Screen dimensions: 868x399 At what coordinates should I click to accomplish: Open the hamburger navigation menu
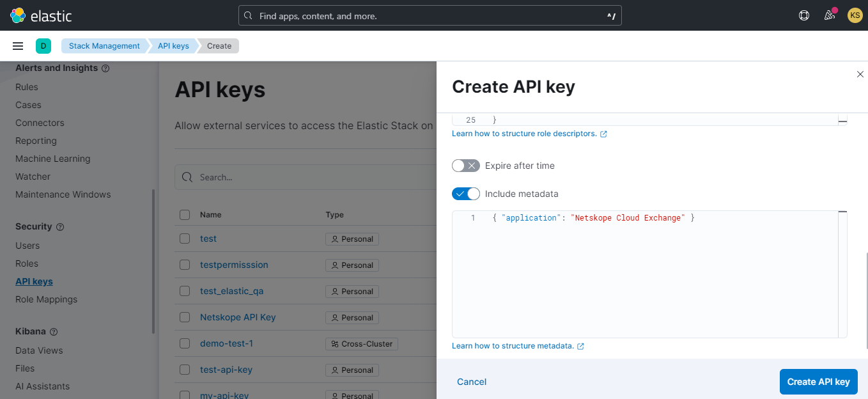tap(18, 46)
